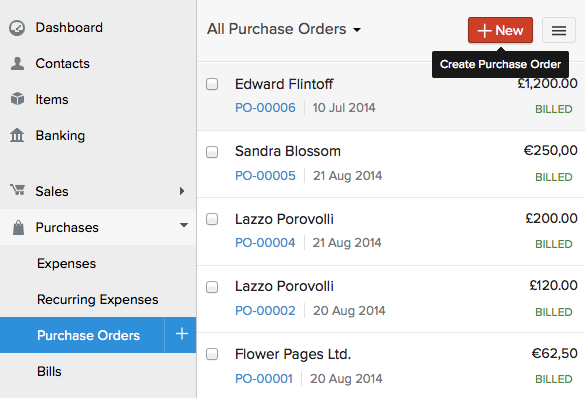Open the Items section
The height and width of the screenshot is (398, 585).
(52, 100)
